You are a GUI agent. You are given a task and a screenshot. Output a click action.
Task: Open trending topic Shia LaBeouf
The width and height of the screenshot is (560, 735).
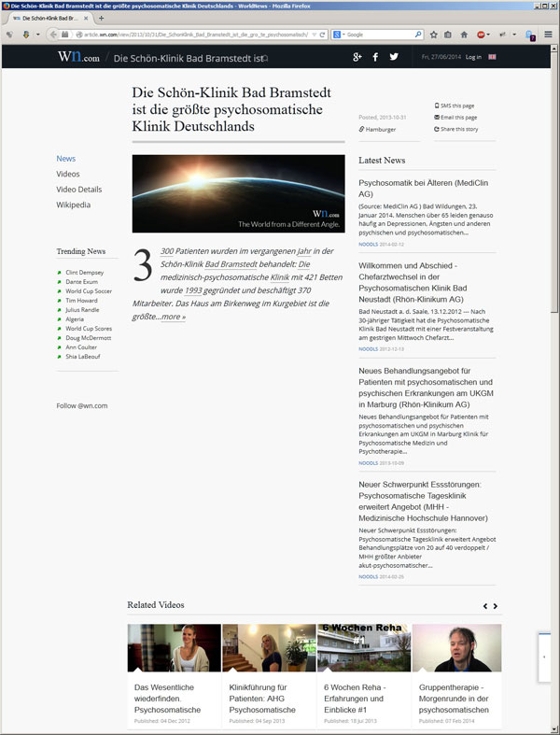tap(83, 357)
